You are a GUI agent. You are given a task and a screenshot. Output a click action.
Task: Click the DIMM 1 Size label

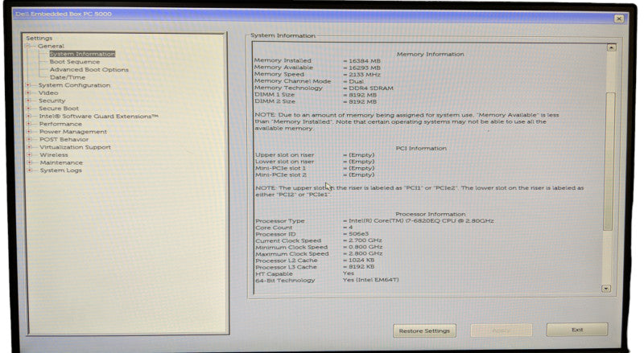[275, 94]
